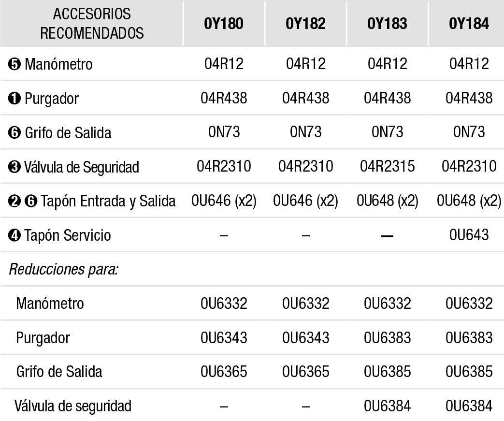
Task: Click the 0U643 Tapón Servicio code
Action: 469,235
